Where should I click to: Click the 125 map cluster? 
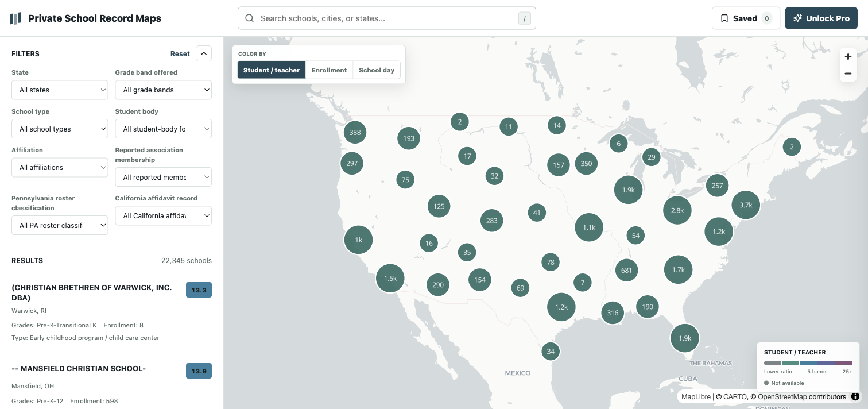point(439,206)
